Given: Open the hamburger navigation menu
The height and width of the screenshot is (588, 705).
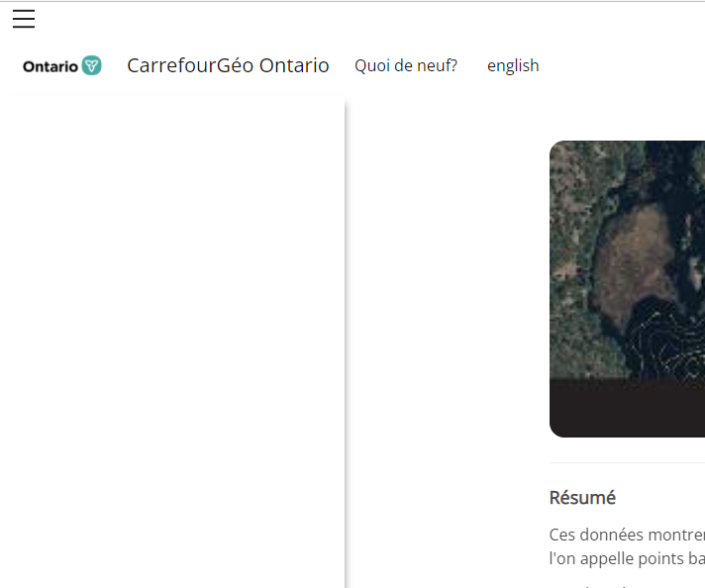Looking at the screenshot, I should pos(24,19).
